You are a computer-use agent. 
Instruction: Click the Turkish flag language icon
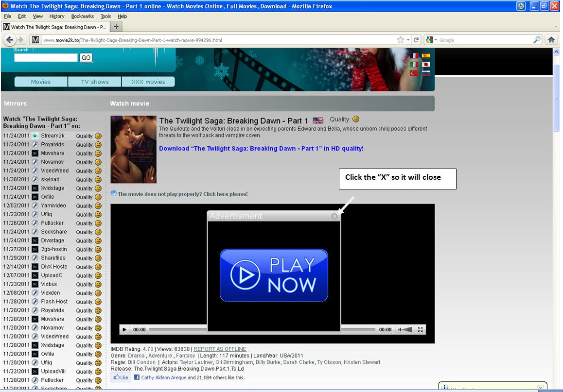414,73
